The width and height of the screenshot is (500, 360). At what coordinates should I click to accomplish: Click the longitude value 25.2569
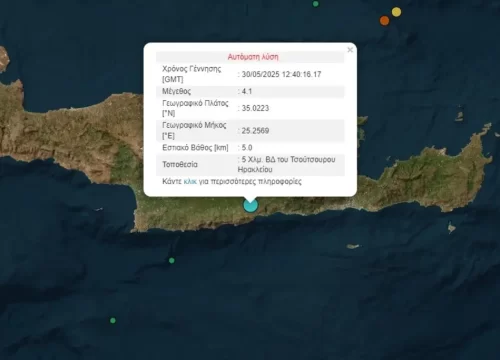(255, 131)
